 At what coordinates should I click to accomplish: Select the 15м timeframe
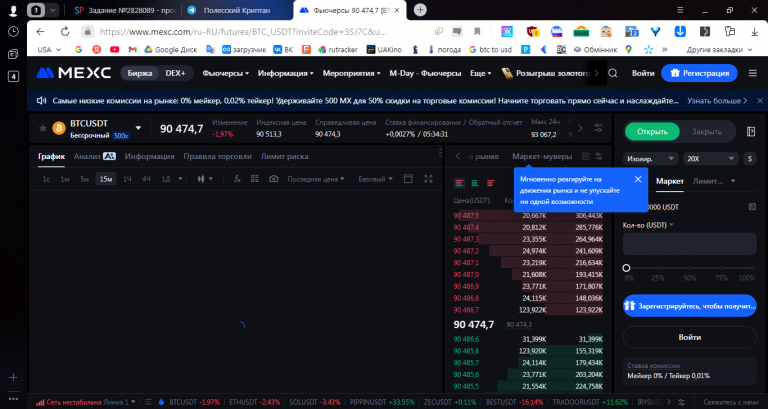point(106,179)
